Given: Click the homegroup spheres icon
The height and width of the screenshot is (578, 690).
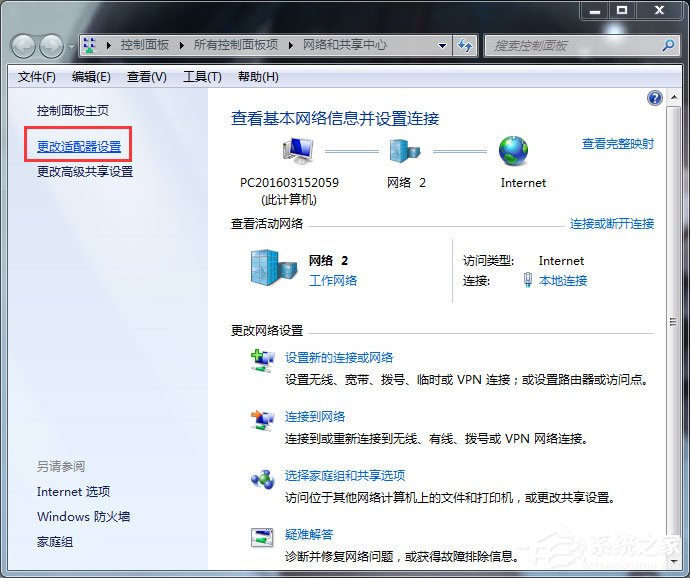Looking at the screenshot, I should click(262, 479).
